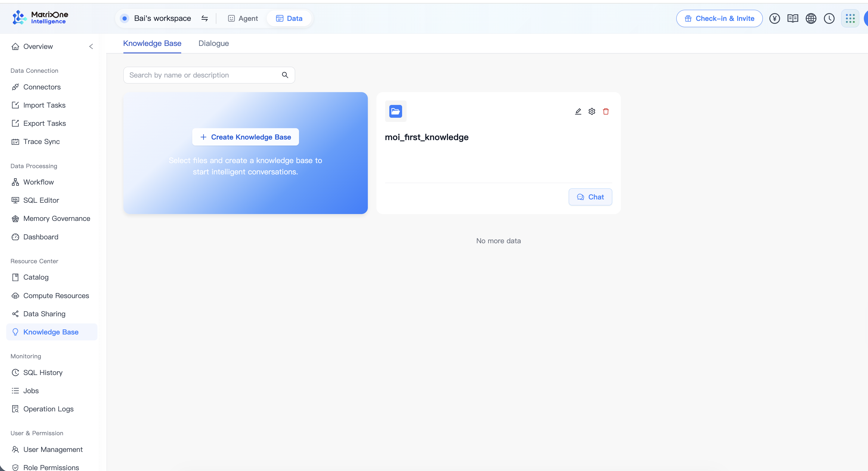This screenshot has width=868, height=471.
Task: Click the Knowledge Base lightbulb icon
Action: [15, 332]
